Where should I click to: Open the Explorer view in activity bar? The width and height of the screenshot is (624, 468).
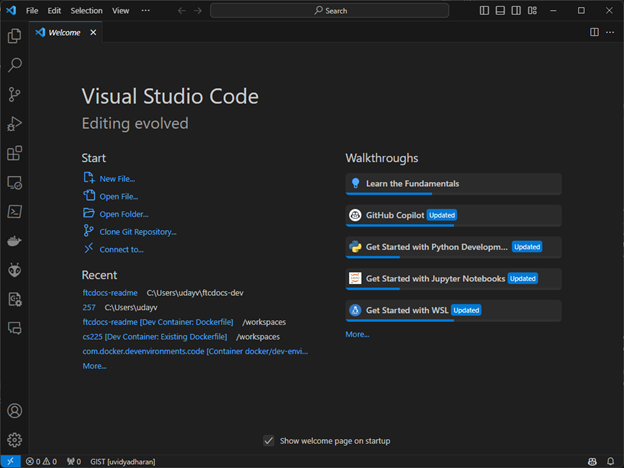tap(14, 36)
